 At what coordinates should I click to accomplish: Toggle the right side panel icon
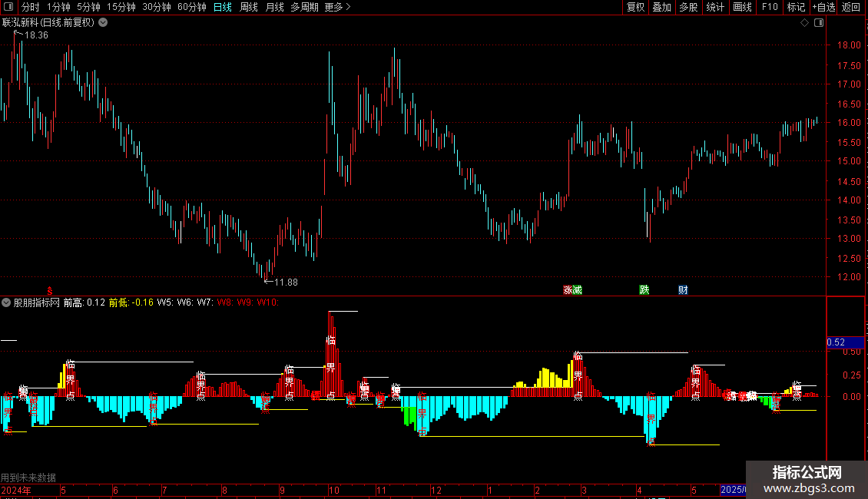pos(819,23)
